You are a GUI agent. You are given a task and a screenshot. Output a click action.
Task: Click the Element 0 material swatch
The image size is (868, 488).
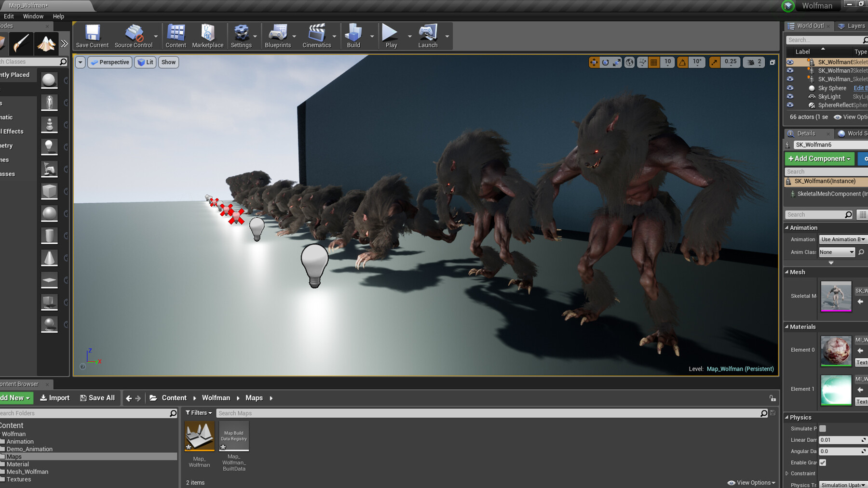click(x=836, y=350)
